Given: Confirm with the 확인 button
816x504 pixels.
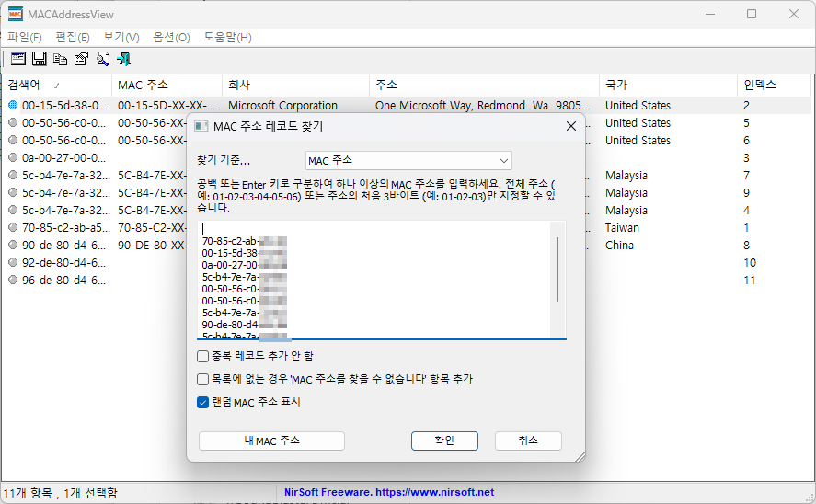Looking at the screenshot, I should 444,441.
